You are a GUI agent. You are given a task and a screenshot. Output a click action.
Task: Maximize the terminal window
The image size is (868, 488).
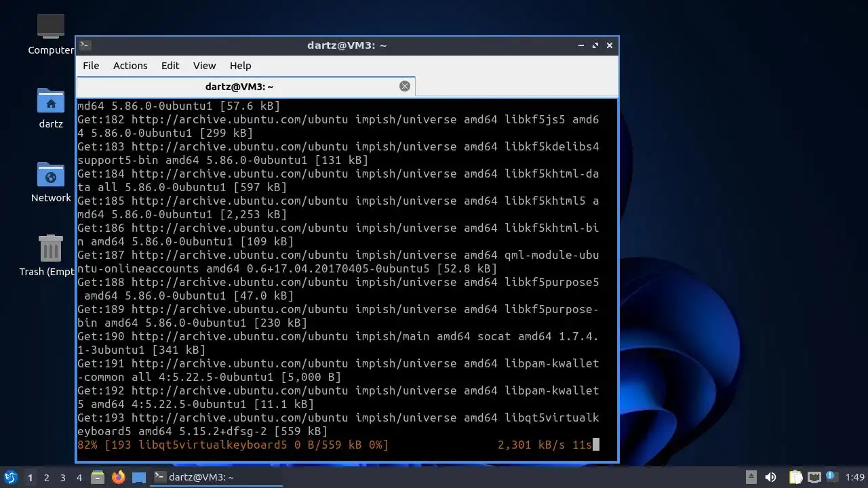pyautogui.click(x=595, y=45)
